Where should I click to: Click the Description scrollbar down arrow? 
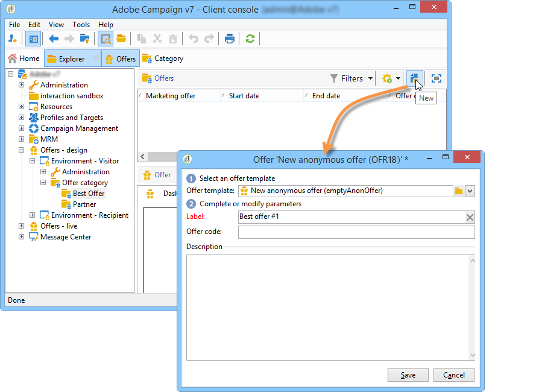(x=473, y=355)
